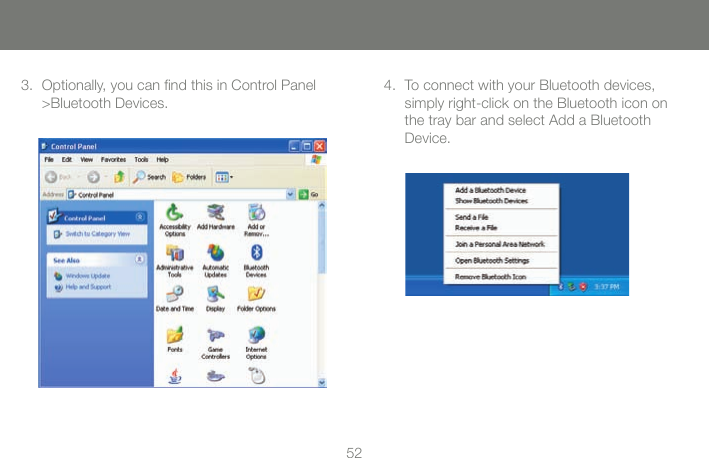709x458 pixels.
Task: Click the Search toolbar button
Action: coord(150,177)
